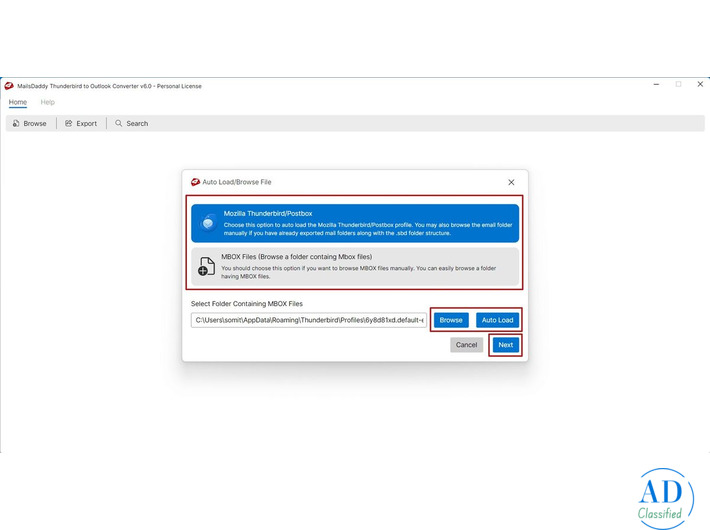Close the MailsDaddy converter window

700,84
